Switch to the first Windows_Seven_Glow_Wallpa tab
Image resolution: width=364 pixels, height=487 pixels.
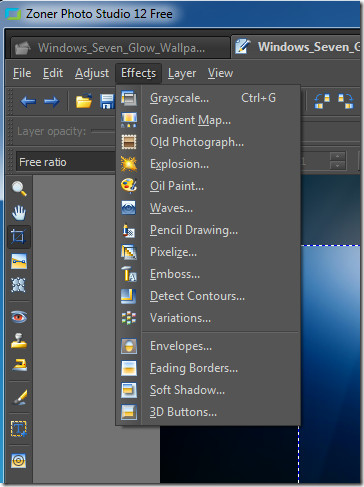click(x=120, y=48)
